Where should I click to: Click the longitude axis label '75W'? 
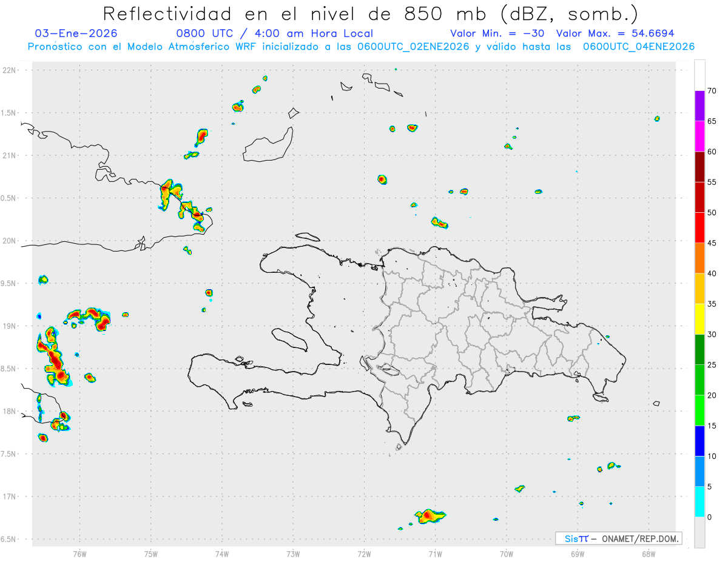(x=151, y=554)
